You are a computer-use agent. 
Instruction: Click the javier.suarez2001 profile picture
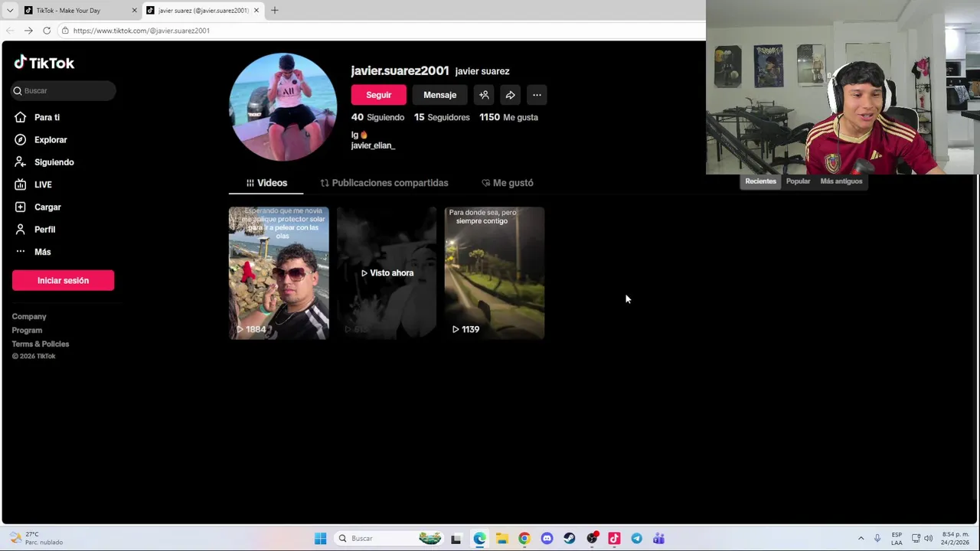click(x=283, y=107)
